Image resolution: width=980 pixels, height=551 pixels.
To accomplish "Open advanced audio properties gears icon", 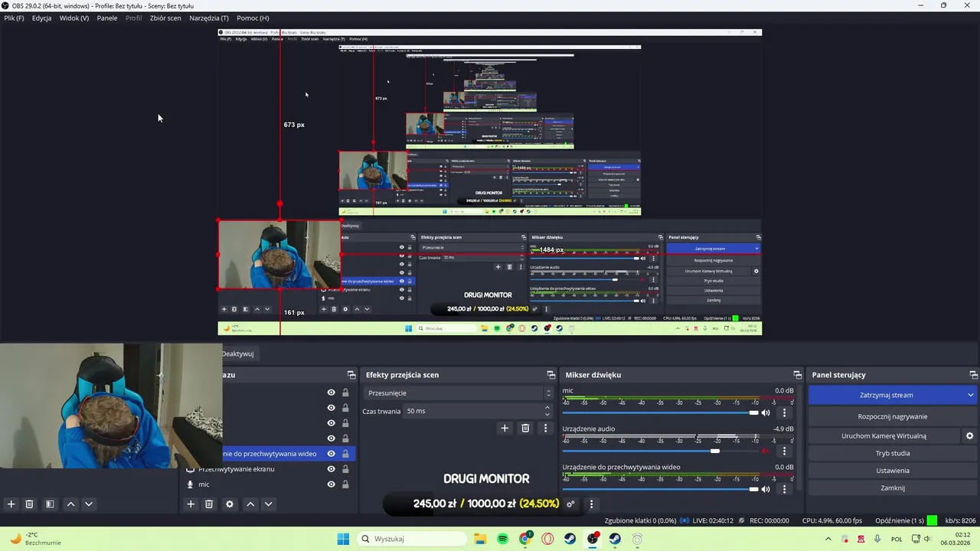I will click(570, 504).
